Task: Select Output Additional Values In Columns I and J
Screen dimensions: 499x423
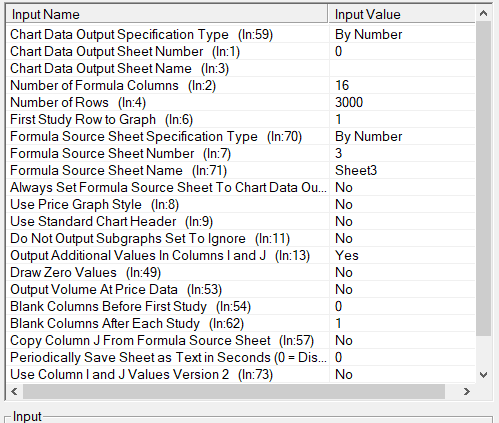Action: tap(241, 255)
